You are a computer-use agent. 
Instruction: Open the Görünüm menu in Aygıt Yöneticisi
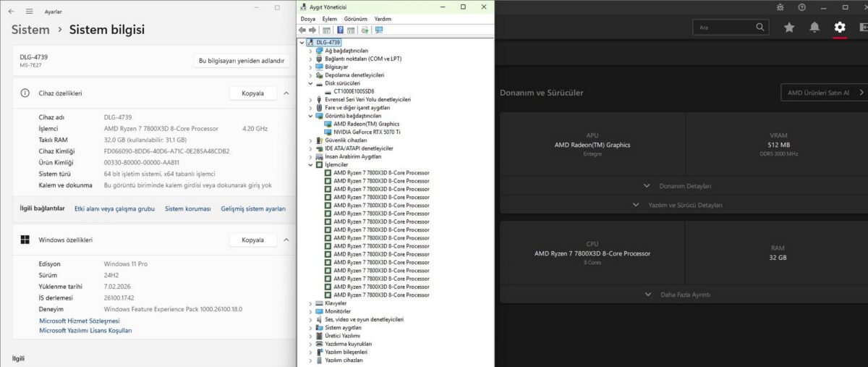[x=356, y=19]
